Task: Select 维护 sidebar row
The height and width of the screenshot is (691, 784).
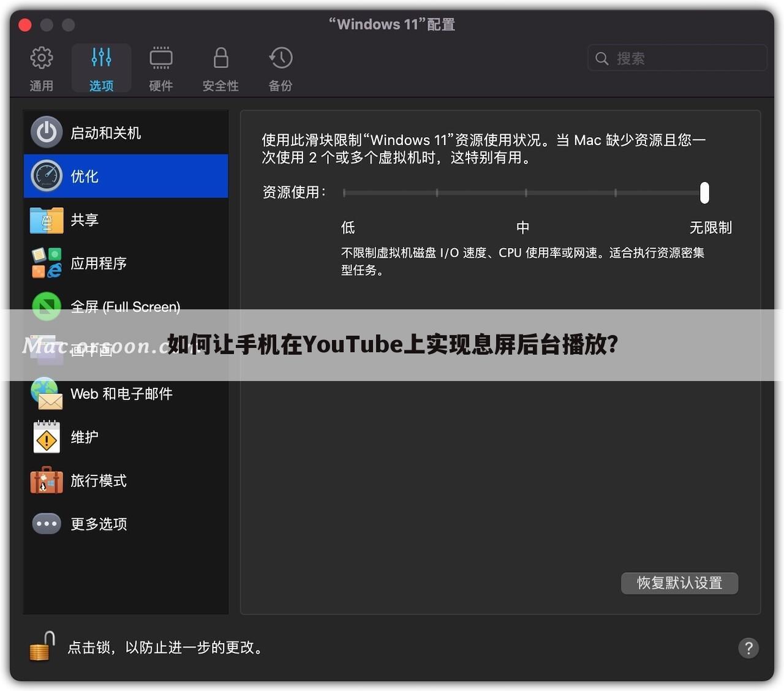Action: (126, 437)
